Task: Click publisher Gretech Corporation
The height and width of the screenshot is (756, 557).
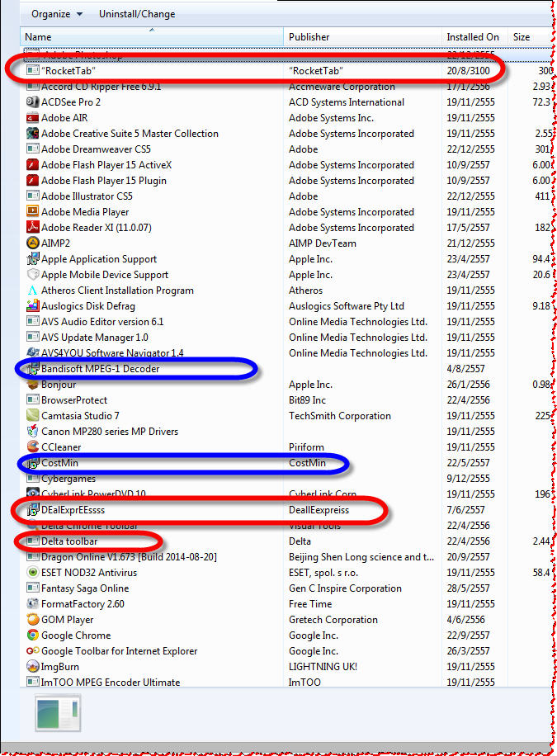Action: click(x=333, y=620)
